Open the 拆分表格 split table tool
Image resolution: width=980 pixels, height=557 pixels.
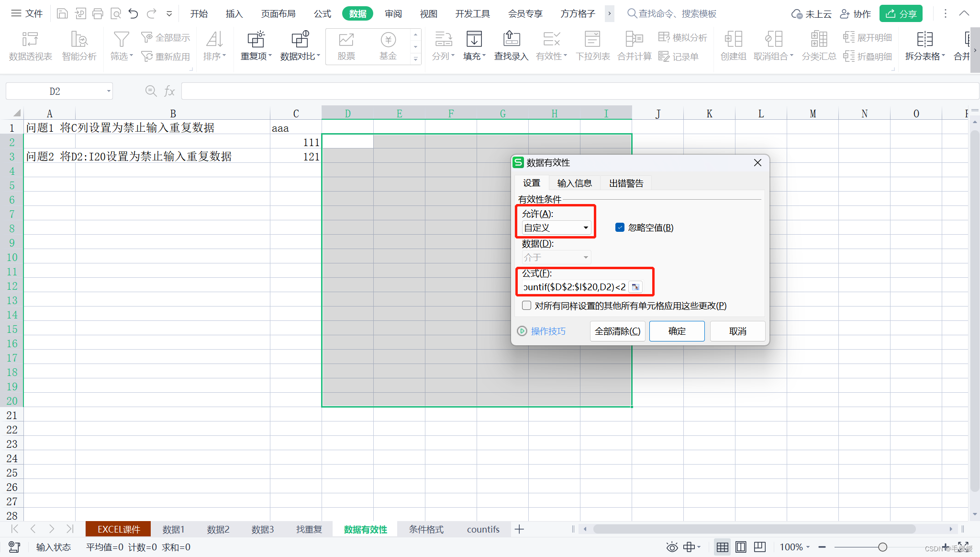click(x=924, y=46)
